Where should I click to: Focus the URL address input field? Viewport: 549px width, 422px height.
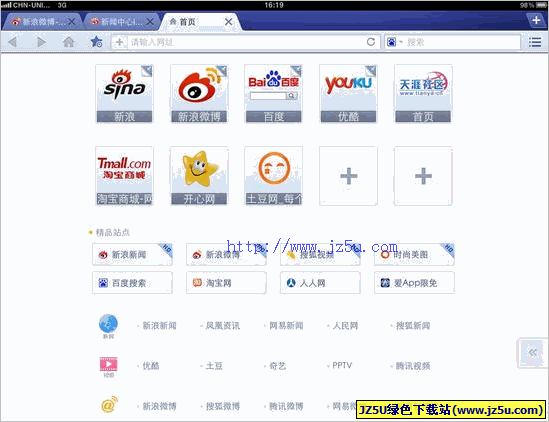click(245, 42)
